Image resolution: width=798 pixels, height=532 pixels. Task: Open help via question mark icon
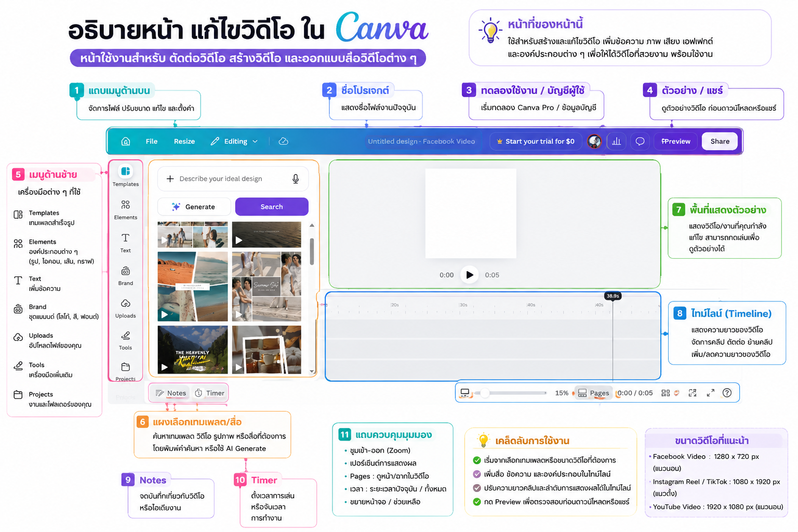(x=727, y=393)
